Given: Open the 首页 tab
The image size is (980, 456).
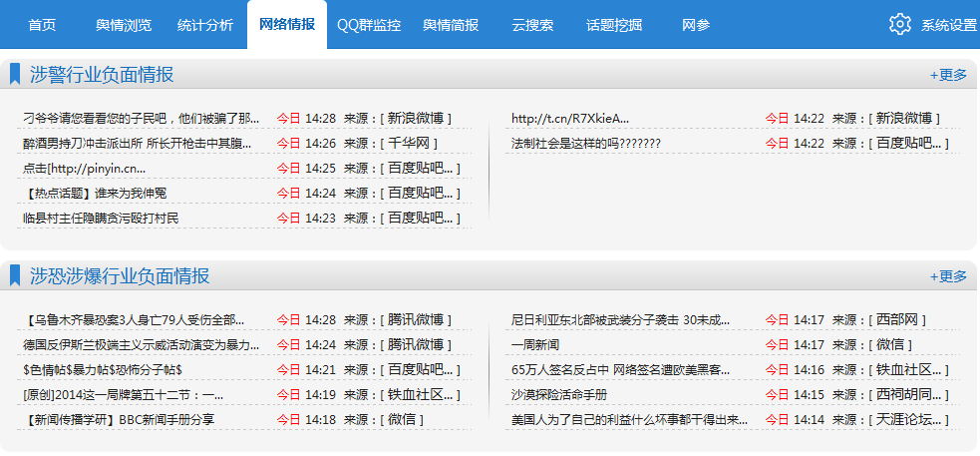Looking at the screenshot, I should click(42, 25).
